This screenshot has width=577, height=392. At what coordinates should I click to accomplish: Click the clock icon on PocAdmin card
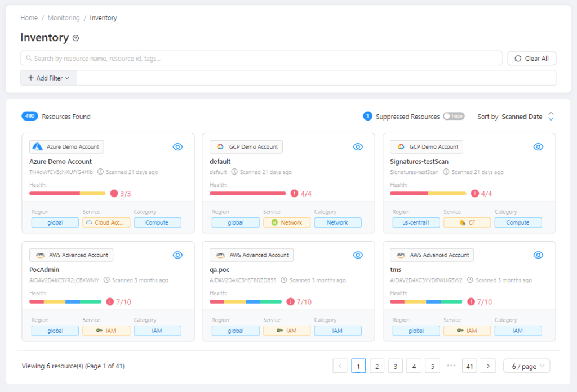pyautogui.click(x=106, y=280)
